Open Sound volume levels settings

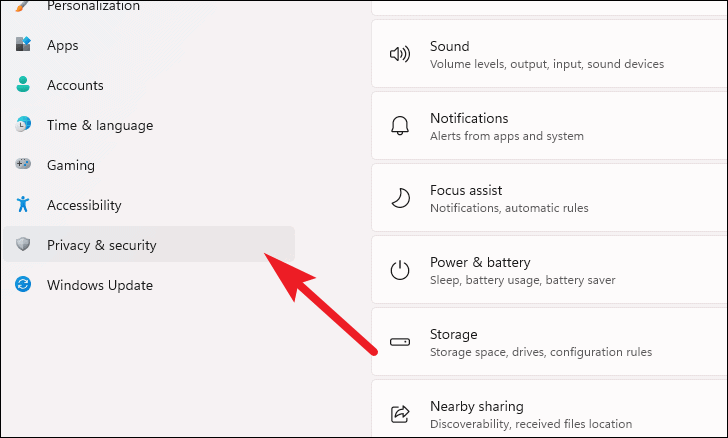pyautogui.click(x=549, y=54)
